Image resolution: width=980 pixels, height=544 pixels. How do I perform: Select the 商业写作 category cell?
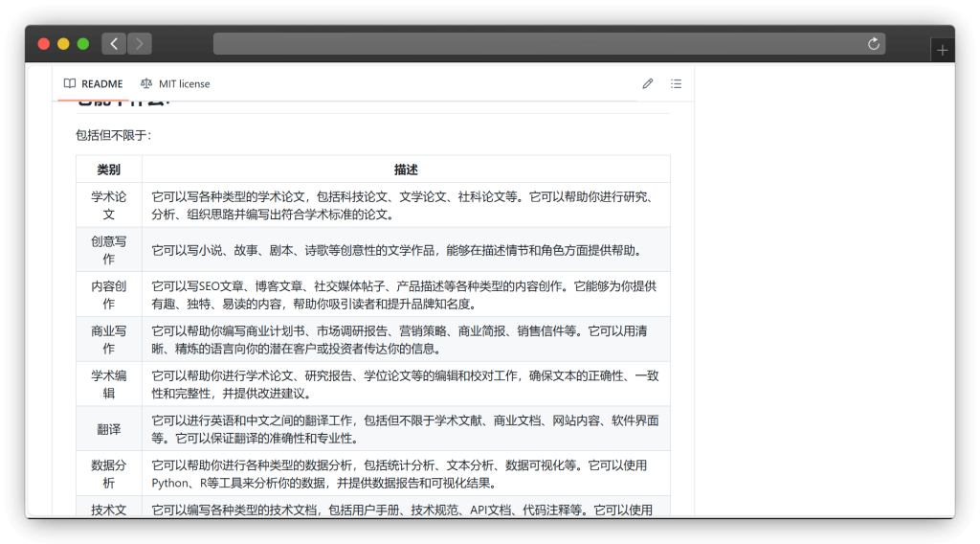[x=109, y=340]
